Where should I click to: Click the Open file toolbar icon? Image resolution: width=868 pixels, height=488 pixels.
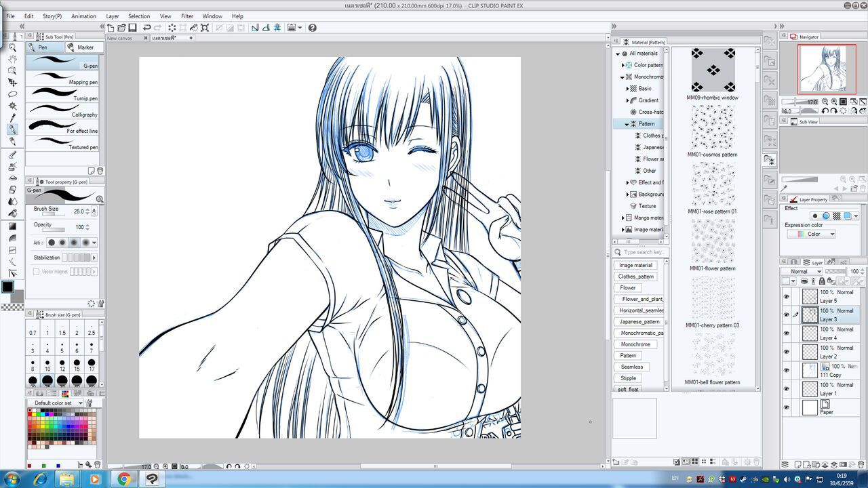click(x=121, y=28)
